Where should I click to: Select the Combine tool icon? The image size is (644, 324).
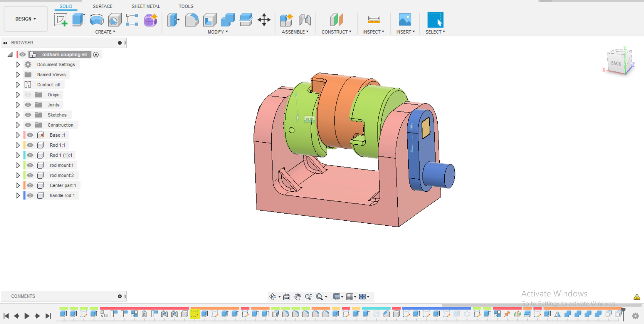click(x=228, y=20)
